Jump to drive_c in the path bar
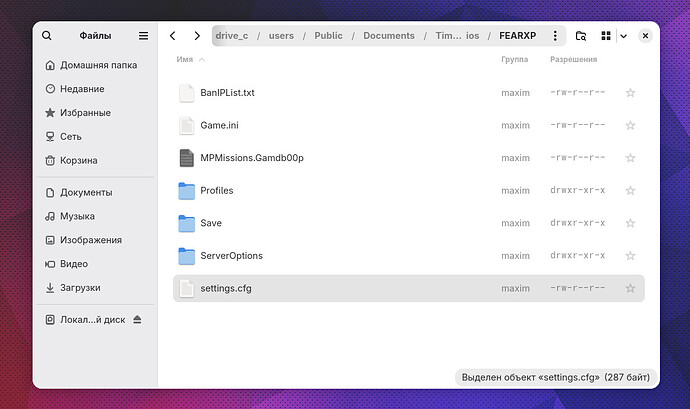The height and width of the screenshot is (409, 690). 231,36
